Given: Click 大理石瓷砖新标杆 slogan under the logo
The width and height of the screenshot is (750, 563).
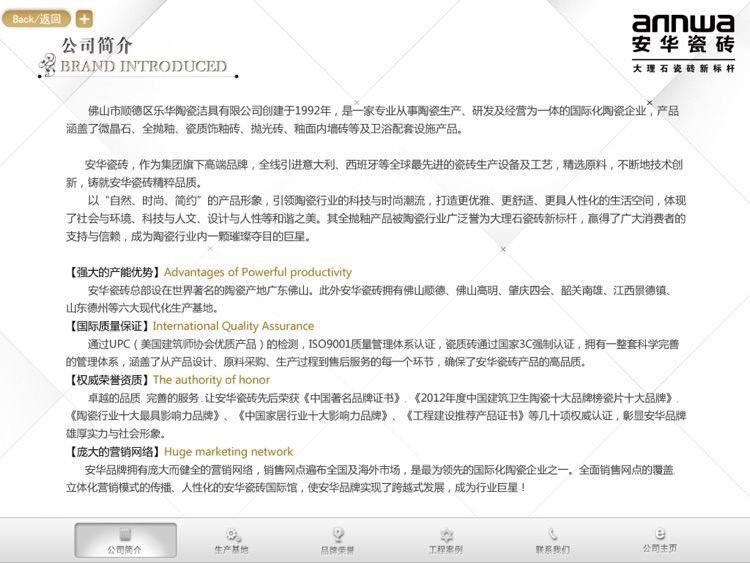Looking at the screenshot, I should [684, 68].
